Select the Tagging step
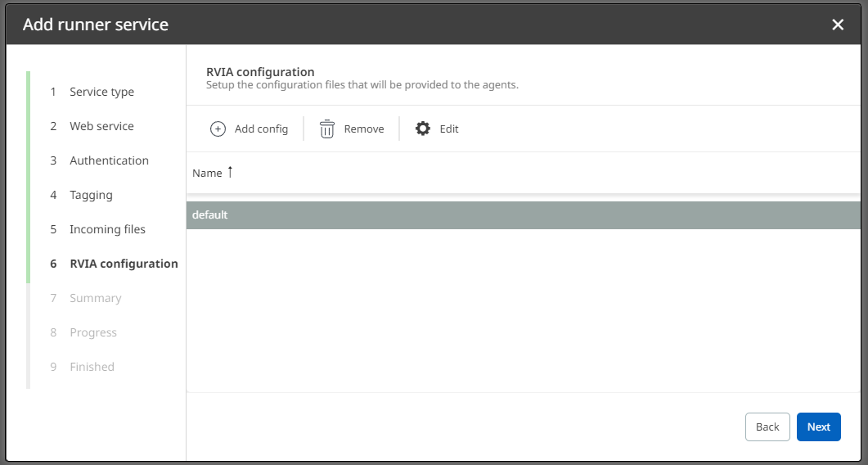 pyautogui.click(x=91, y=195)
